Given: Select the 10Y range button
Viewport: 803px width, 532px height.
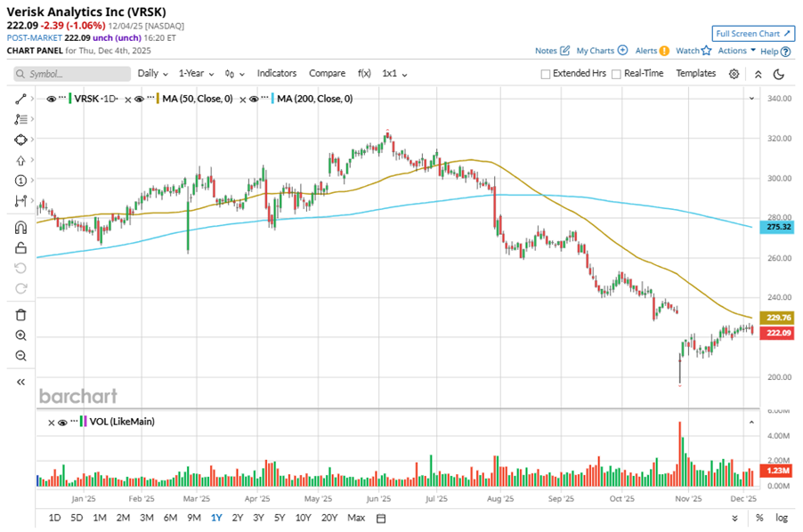Looking at the screenshot, I should (304, 518).
